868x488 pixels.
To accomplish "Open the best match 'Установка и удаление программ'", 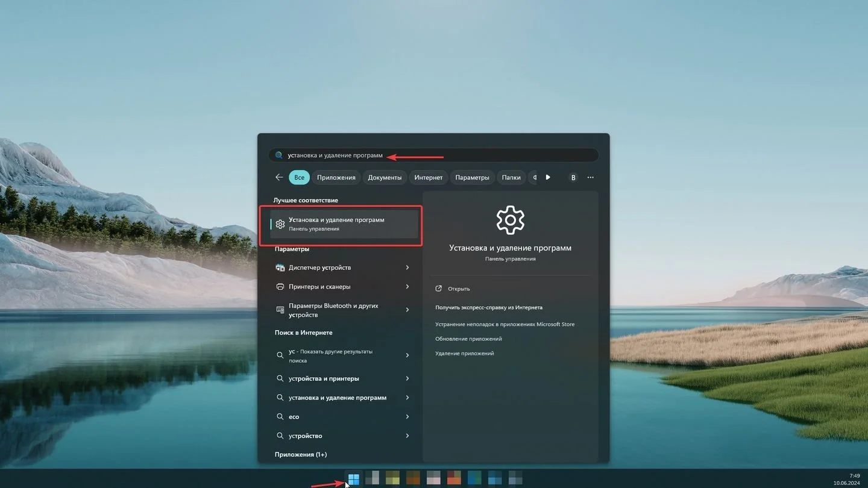I will tap(344, 224).
